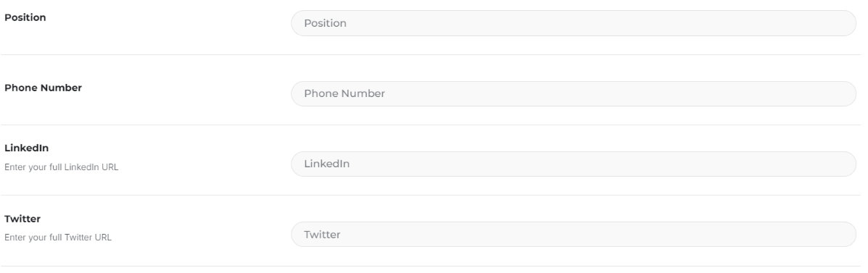Click the gray 'LinkedIn' placeholder text
Viewport: 868px width, 273px height.
[x=326, y=164]
